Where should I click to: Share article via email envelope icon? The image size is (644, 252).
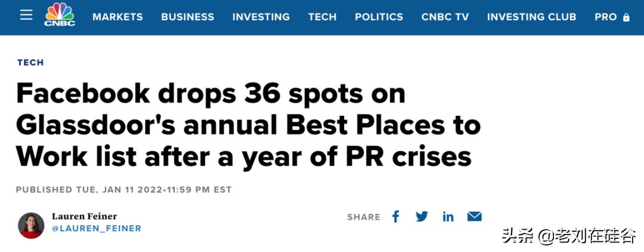point(474,217)
